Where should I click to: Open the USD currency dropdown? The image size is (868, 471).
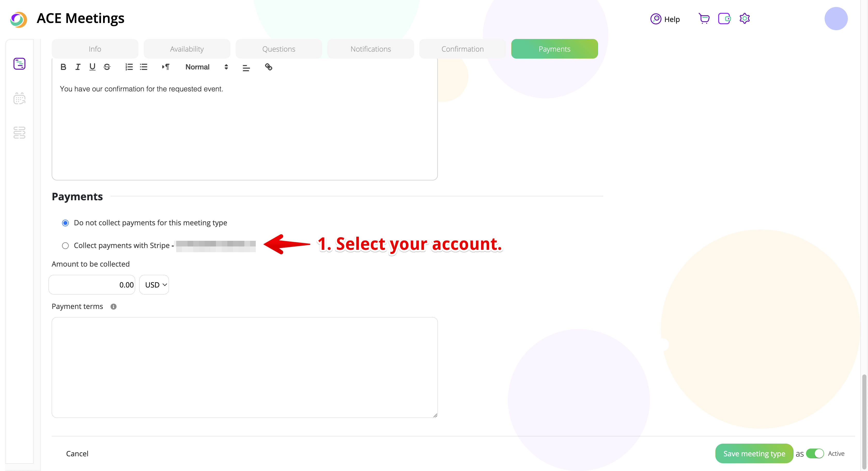154,285
